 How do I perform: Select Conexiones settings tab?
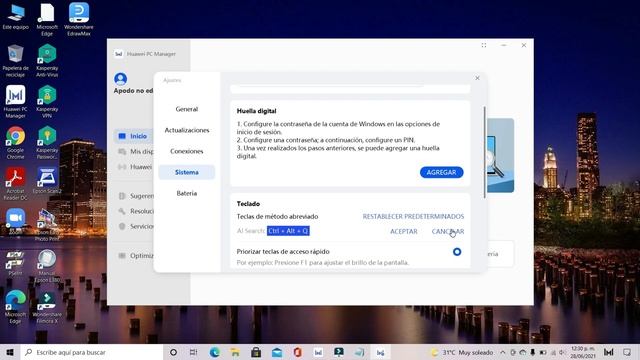click(187, 151)
